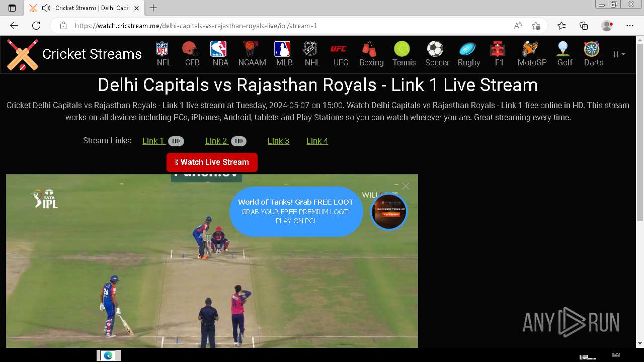Open Edge Settings and more menu
The width and height of the screenshot is (644, 362).
(630, 26)
